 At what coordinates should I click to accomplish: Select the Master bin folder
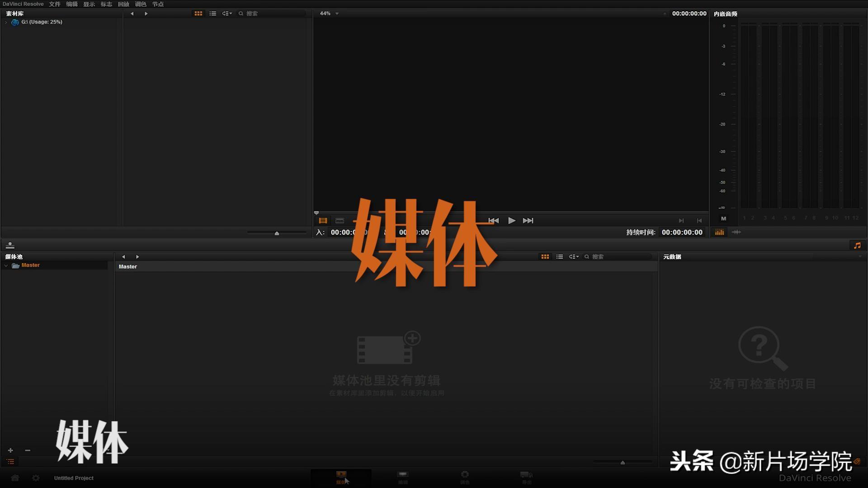30,265
